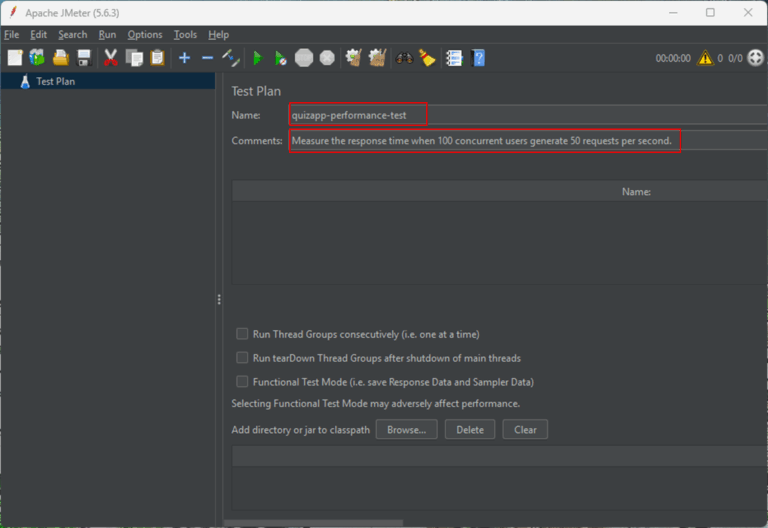This screenshot has height=528, width=768.
Task: Expand all nodes with plus icon
Action: (x=184, y=58)
